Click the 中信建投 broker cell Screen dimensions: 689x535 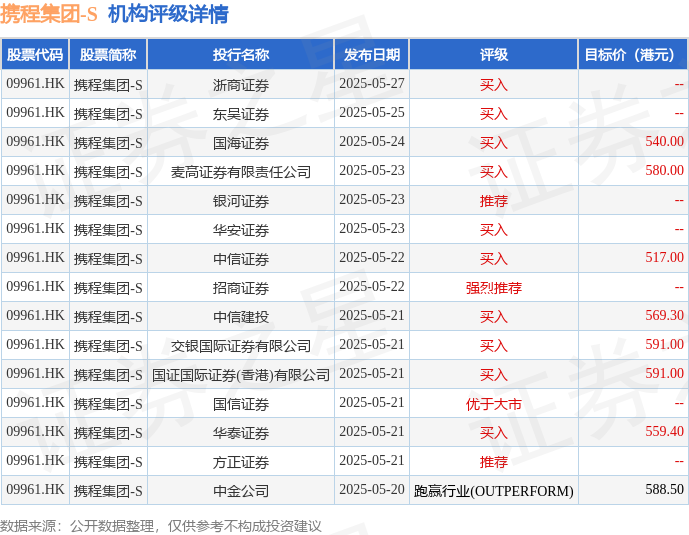(x=241, y=317)
